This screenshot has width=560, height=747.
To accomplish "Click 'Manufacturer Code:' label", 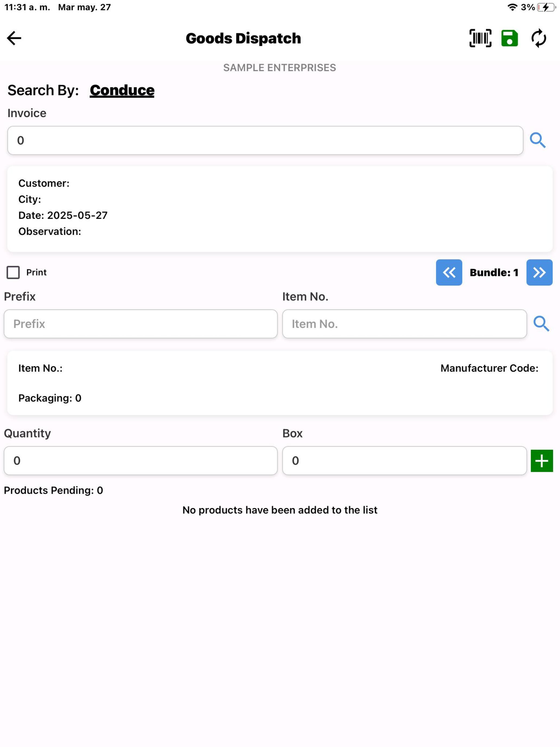I will [489, 368].
